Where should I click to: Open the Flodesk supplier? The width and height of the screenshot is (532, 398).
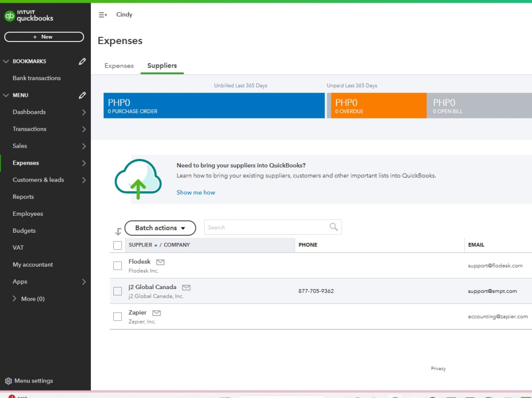pos(139,262)
